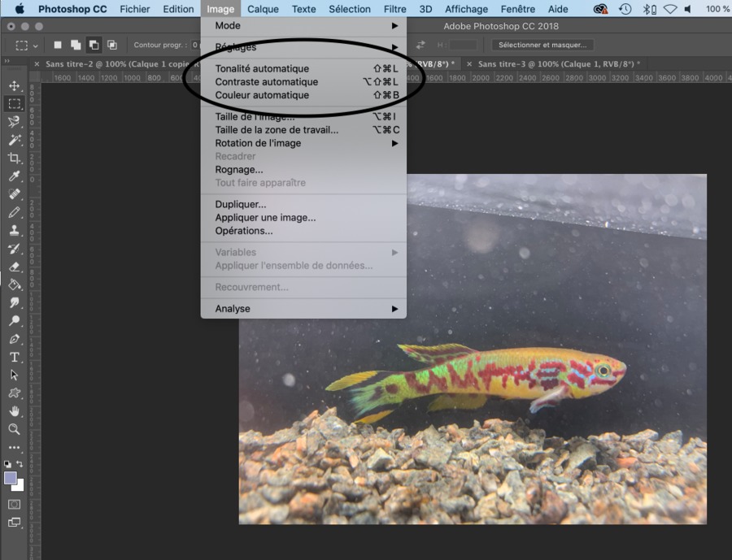This screenshot has height=560, width=732.
Task: Click the H height input field
Action: point(464,45)
